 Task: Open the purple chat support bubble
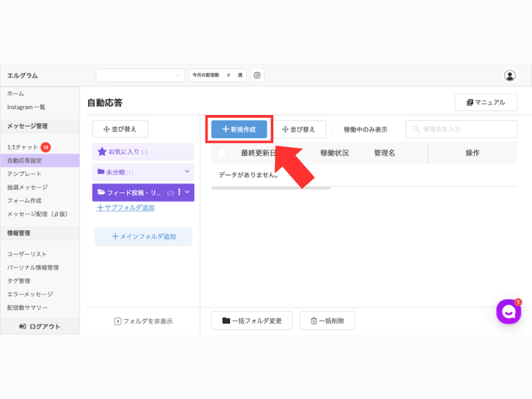(x=509, y=311)
